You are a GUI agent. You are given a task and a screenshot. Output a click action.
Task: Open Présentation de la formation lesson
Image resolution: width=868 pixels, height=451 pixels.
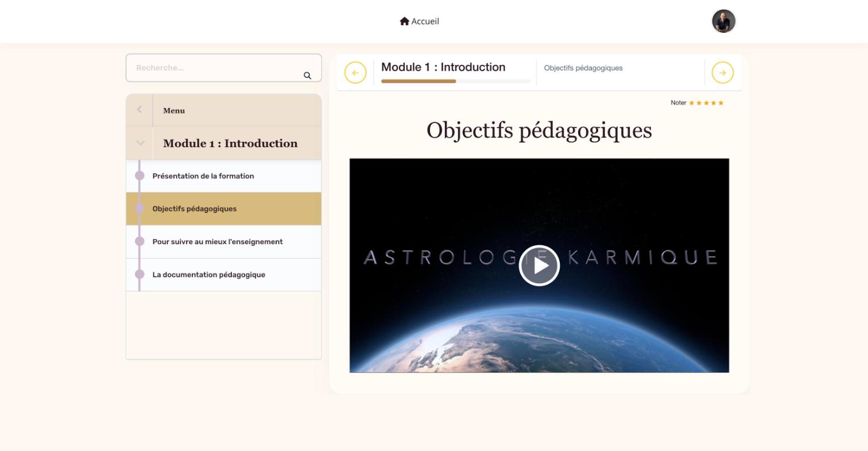(x=224, y=176)
